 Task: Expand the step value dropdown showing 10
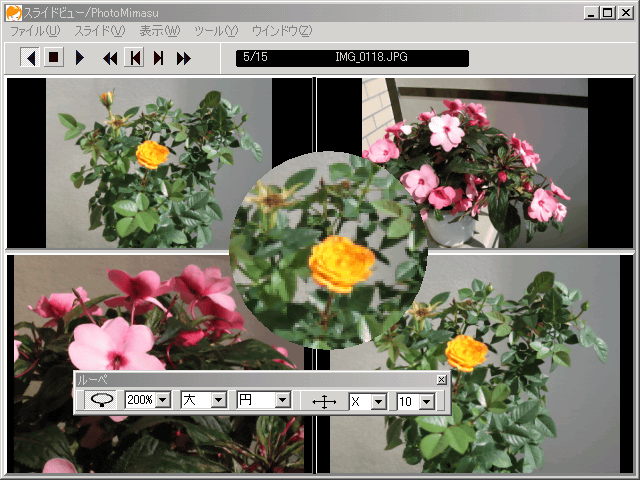(x=427, y=401)
